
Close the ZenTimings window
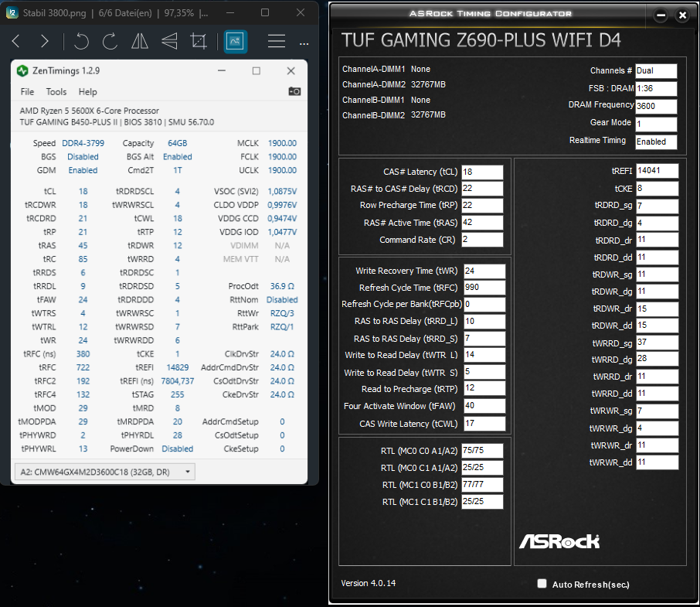pos(291,70)
